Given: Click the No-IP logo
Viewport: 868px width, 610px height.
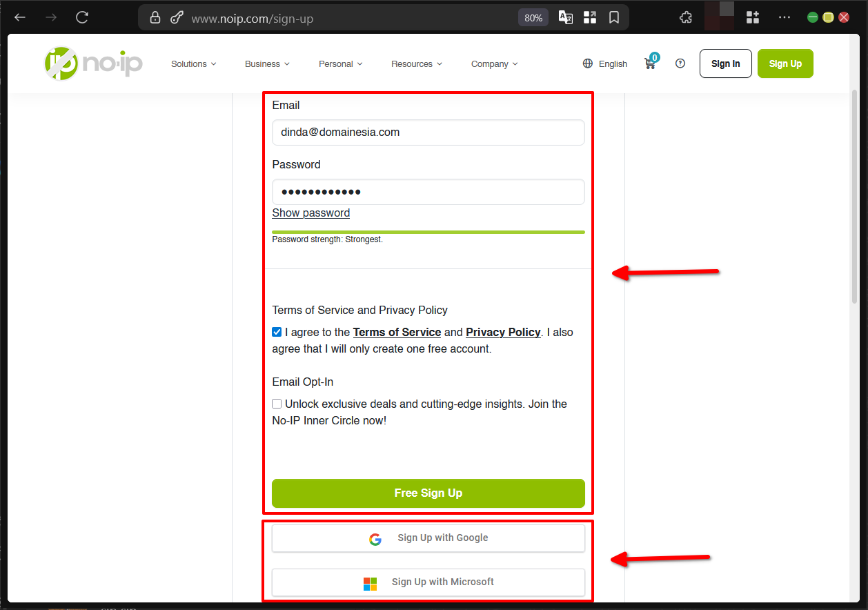Looking at the screenshot, I should click(x=93, y=63).
